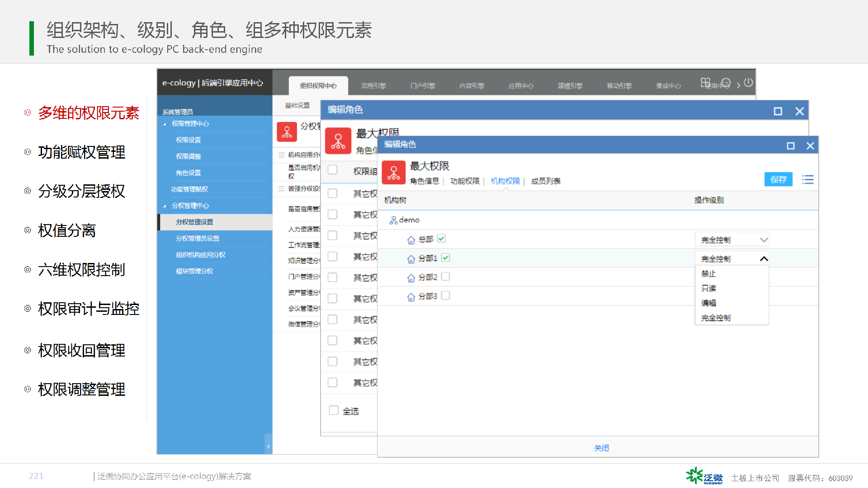
Task: Open the grid apps icon in the top bar
Action: tap(705, 83)
